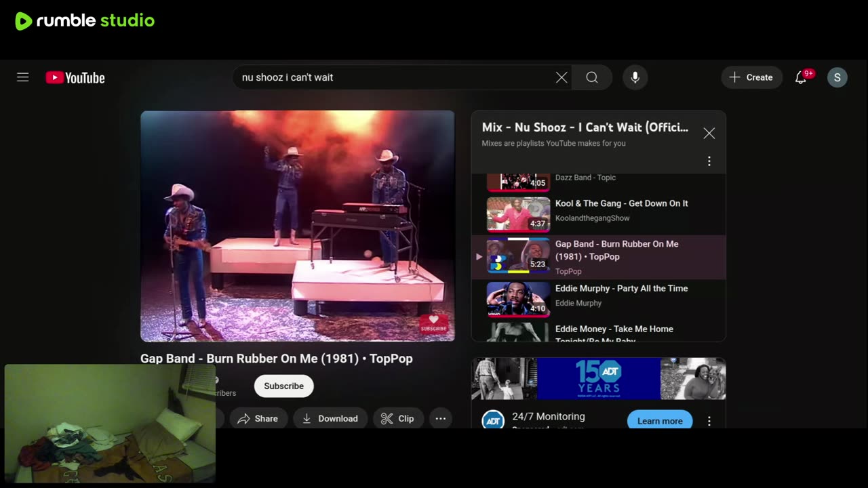
Task: Share this video
Action: point(258,419)
